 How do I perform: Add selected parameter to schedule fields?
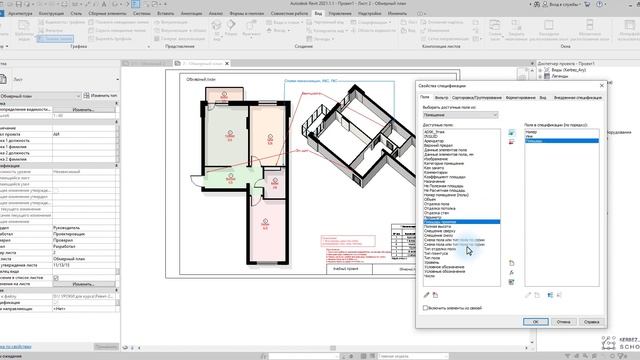(511, 133)
